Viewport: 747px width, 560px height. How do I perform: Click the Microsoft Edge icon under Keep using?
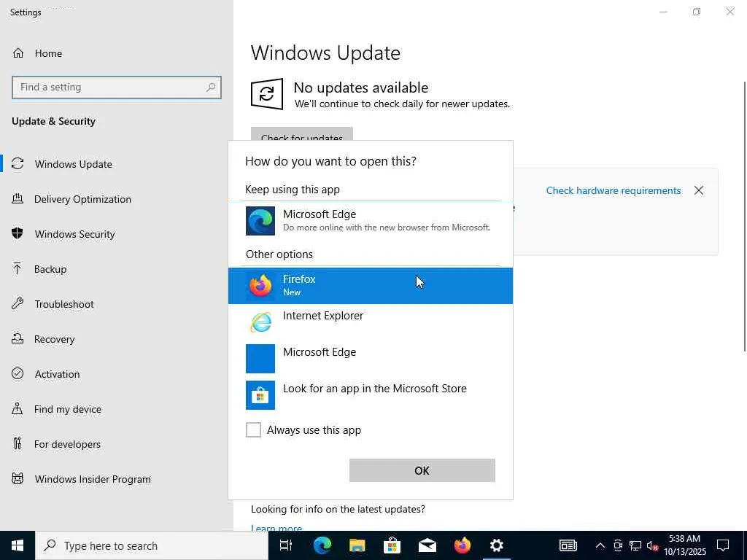260,221
